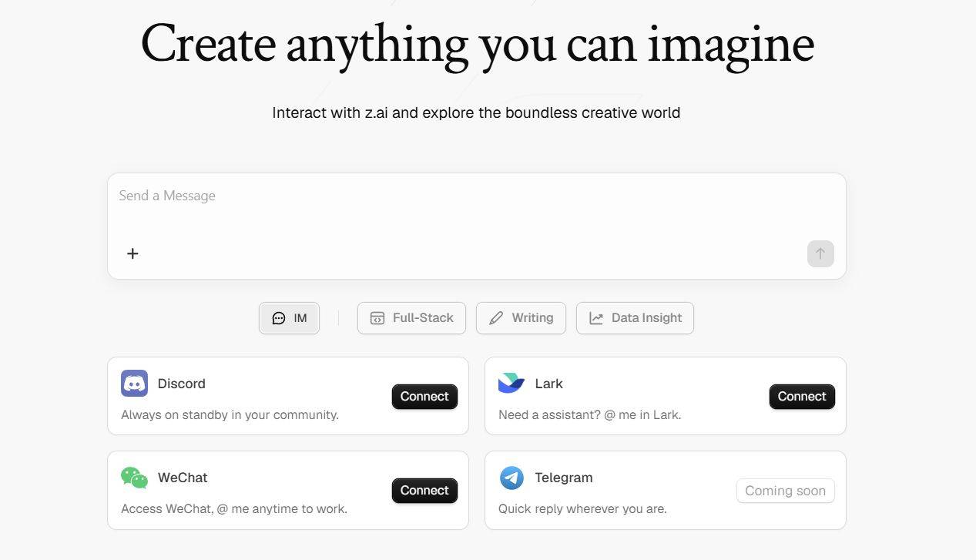The width and height of the screenshot is (976, 560).
Task: Click the Lark logo icon
Action: [x=511, y=384]
